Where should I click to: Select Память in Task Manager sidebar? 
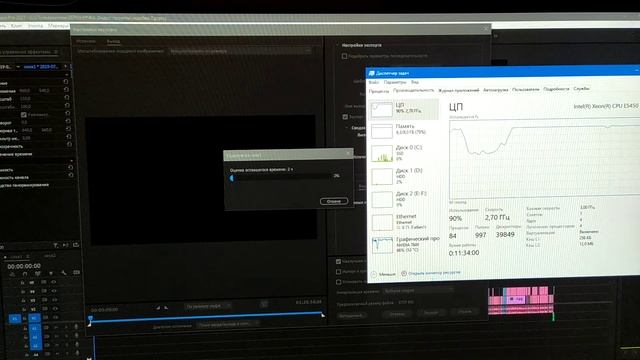404,130
